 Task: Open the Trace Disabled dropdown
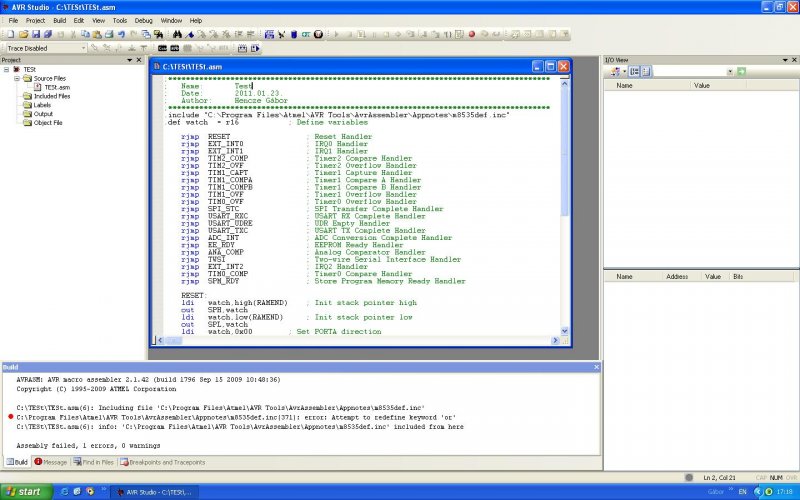[x=84, y=48]
